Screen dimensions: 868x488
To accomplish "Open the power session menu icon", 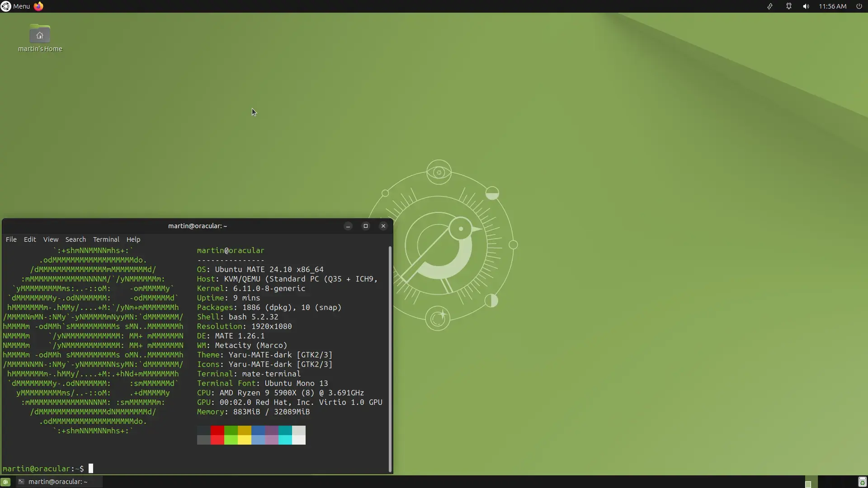I will click(x=859, y=6).
